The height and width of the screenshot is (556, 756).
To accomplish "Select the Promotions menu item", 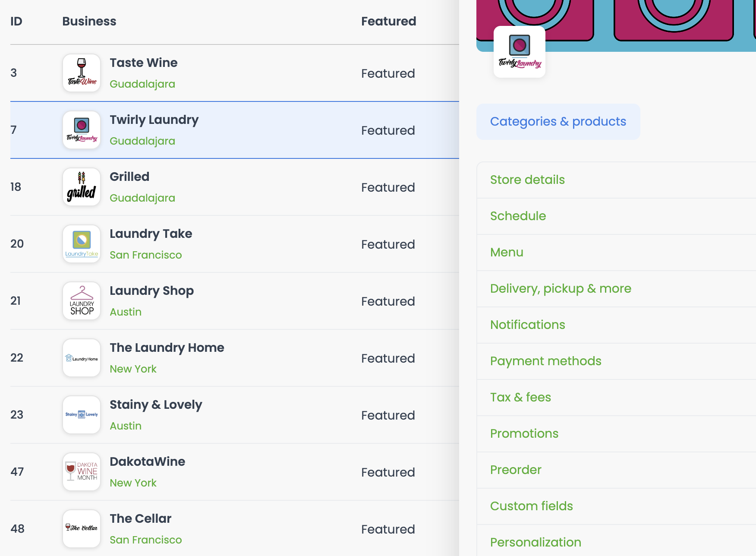I will 616,434.
